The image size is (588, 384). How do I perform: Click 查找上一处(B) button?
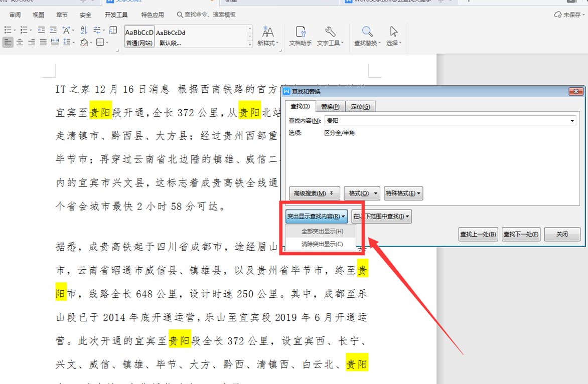click(478, 234)
